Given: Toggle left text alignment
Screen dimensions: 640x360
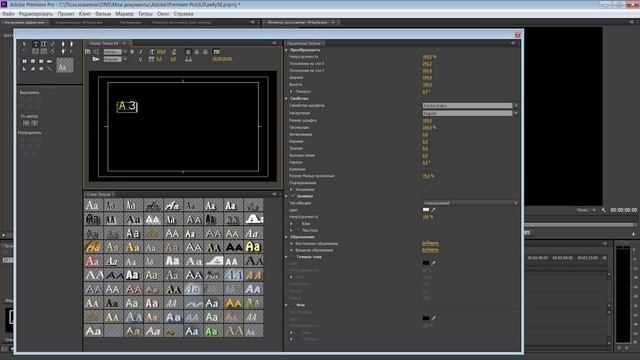Looking at the screenshot, I should point(188,52).
